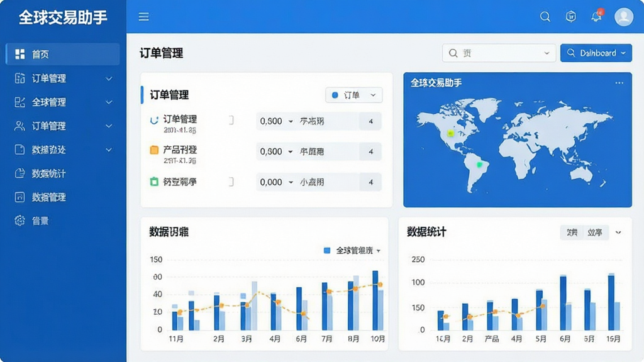Click the blue spinner icon beside 订单管理 row
This screenshot has width=644, height=362.
coord(154,120)
